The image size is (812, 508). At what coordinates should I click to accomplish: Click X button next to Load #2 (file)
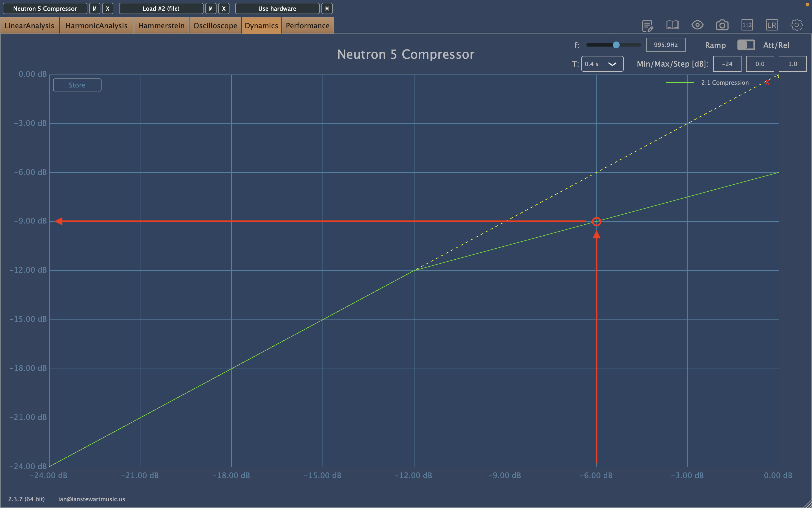click(224, 8)
